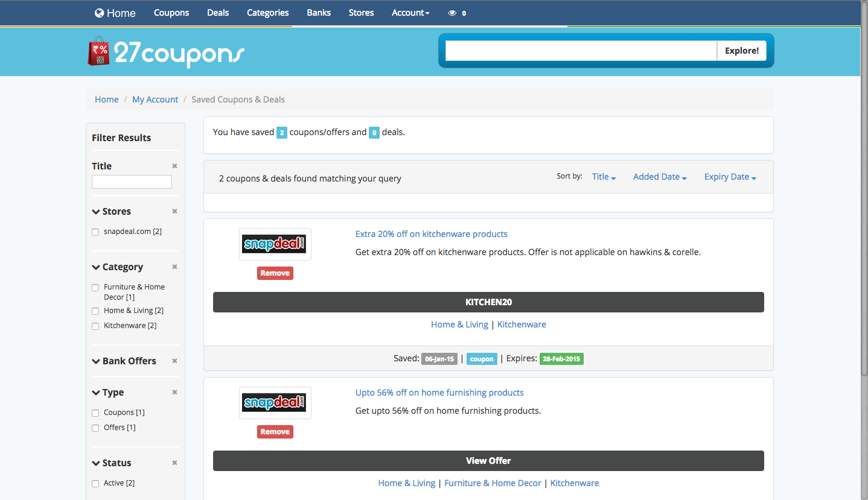Image resolution: width=868 pixels, height=500 pixels.
Task: Clear the Type filter with x icon
Action: pos(174,392)
